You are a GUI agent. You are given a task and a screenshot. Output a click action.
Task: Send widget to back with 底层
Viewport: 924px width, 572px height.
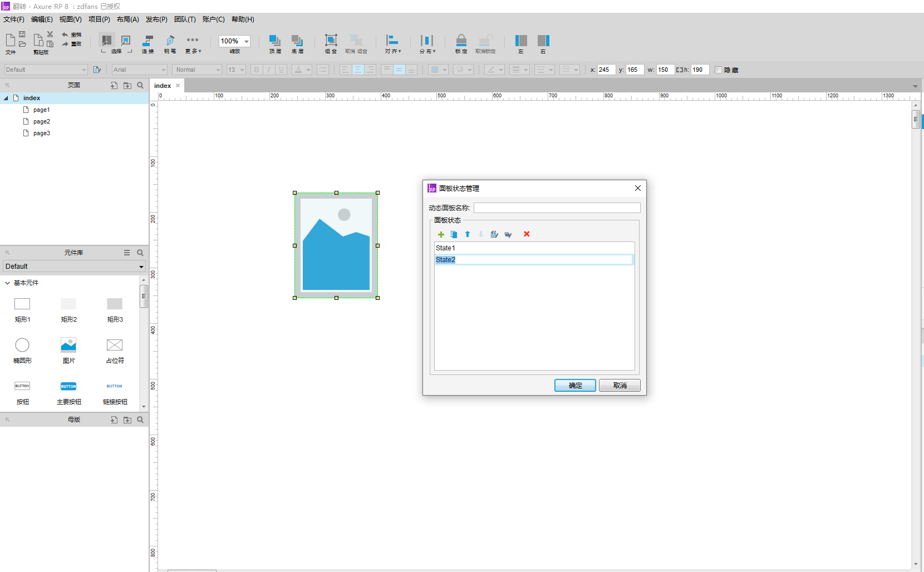pos(297,43)
